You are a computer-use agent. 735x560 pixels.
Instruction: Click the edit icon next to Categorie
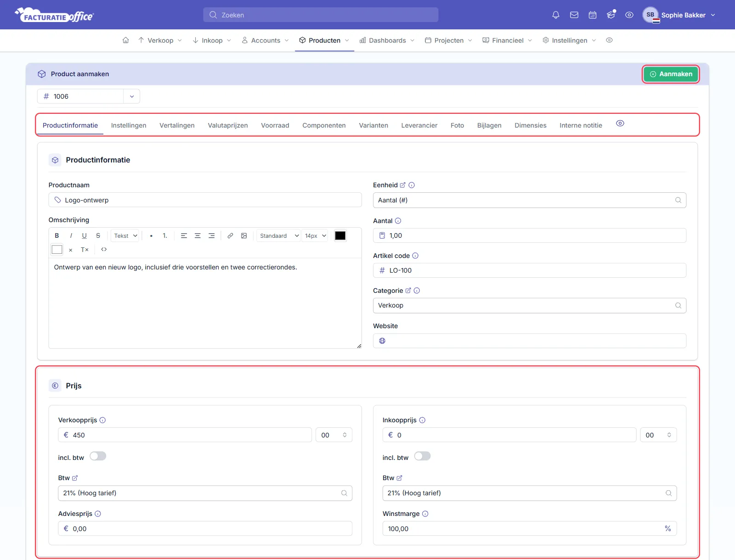coord(408,291)
